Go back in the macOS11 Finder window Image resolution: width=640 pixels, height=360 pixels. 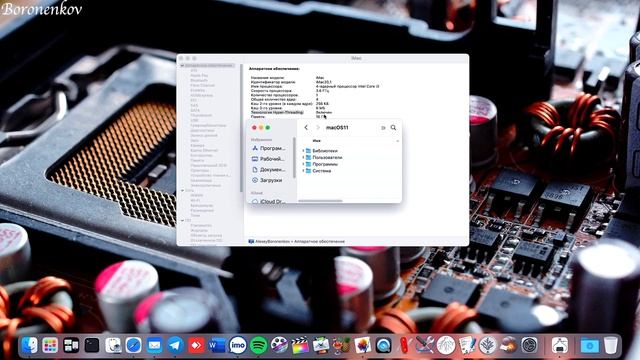[306, 128]
